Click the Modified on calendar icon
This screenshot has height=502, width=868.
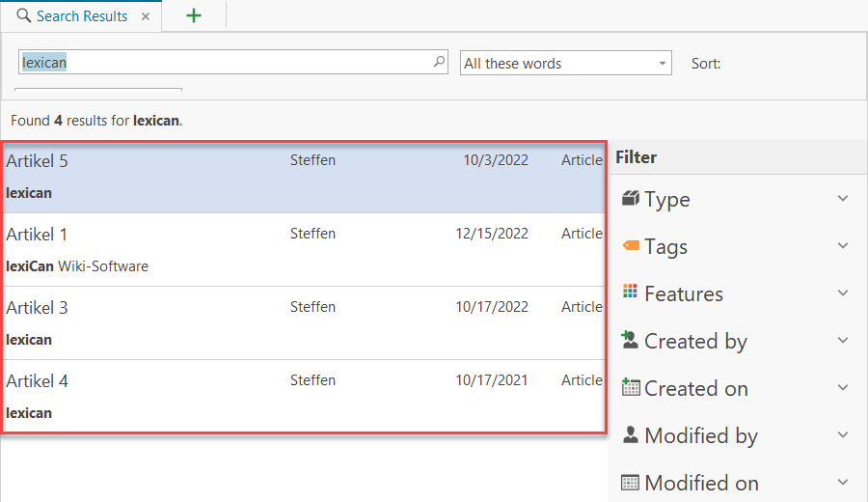pos(631,482)
